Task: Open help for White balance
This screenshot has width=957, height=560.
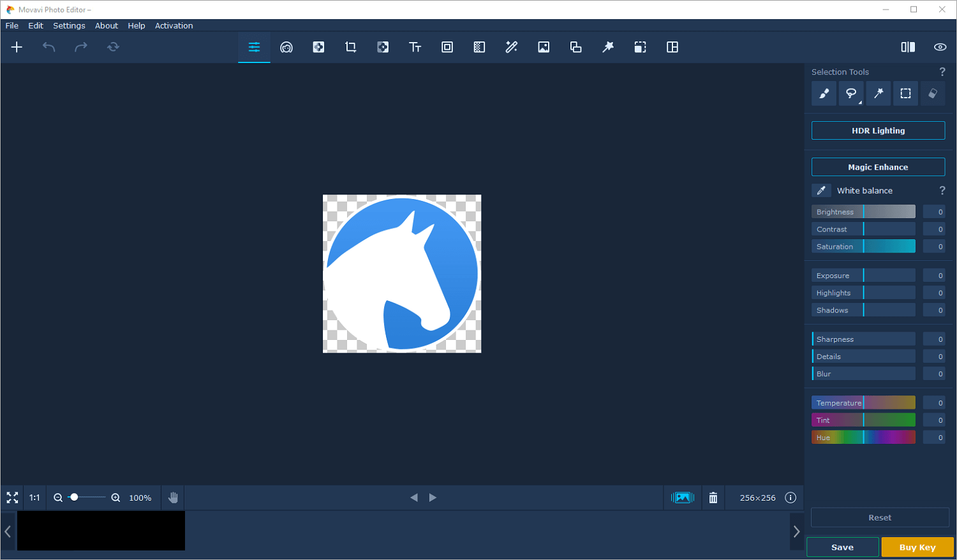Action: [942, 191]
